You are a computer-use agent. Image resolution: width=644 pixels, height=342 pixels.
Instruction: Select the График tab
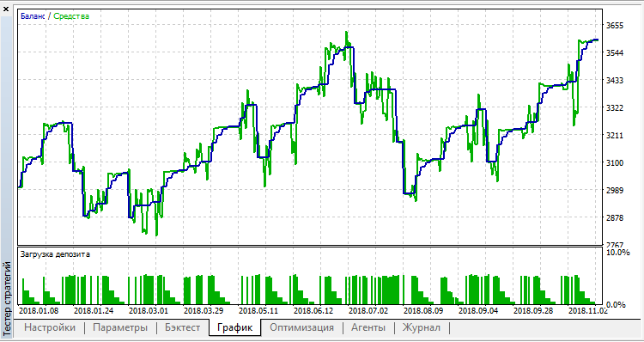(234, 327)
